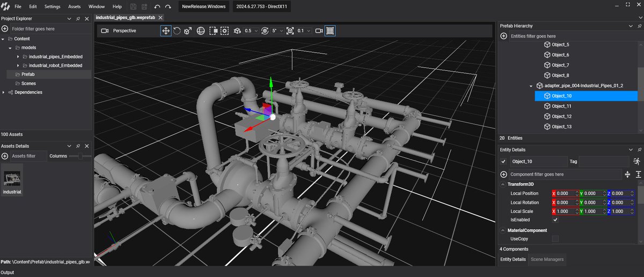This screenshot has height=277, width=644.
Task: Expand the industrial_robot_Embedded folder
Action: point(18,65)
